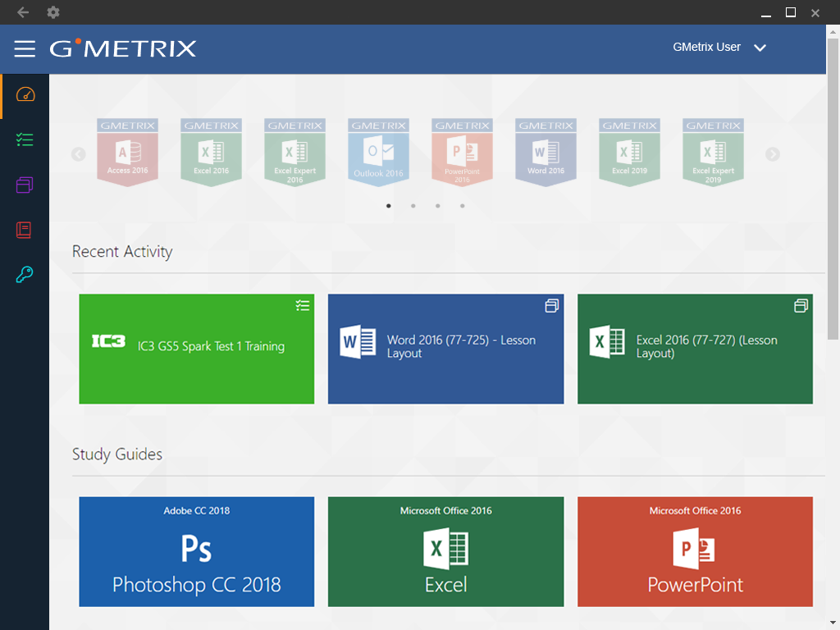Image resolution: width=840 pixels, height=630 pixels.
Task: Open the key access code sidebar icon
Action: (24, 274)
